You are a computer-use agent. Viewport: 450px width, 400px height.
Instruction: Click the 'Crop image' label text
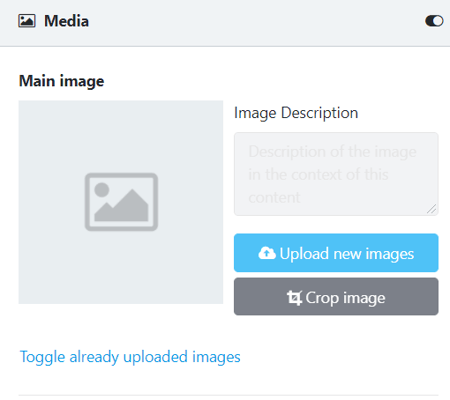345,298
